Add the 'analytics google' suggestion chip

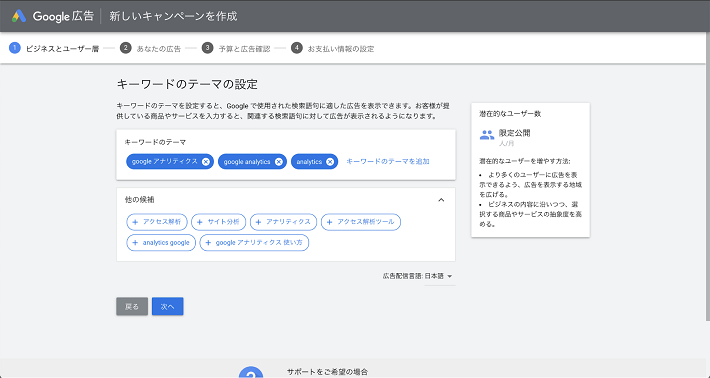161,243
